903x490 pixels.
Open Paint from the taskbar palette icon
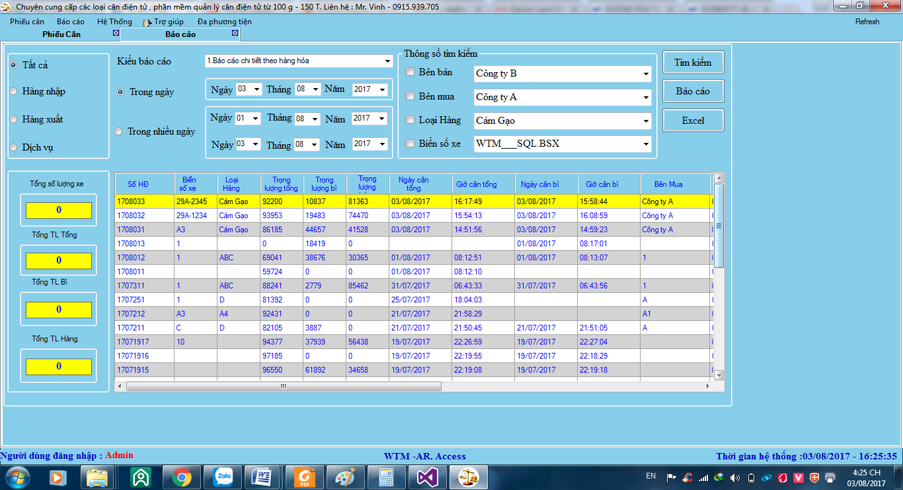tap(344, 477)
